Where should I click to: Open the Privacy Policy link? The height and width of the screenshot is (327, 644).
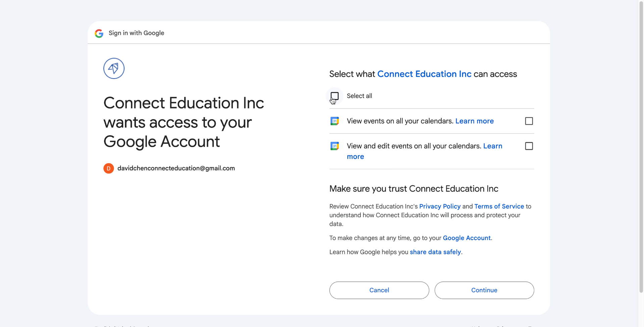(x=440, y=206)
